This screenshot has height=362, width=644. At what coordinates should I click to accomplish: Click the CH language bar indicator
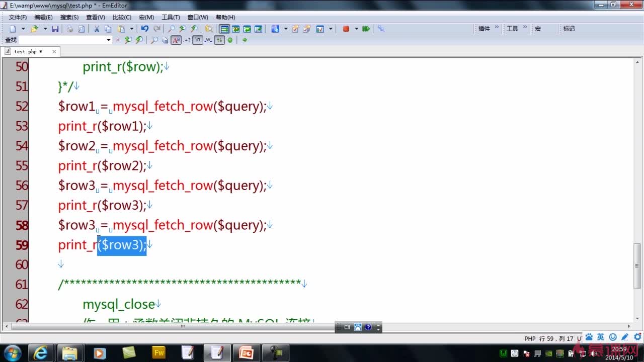pyautogui.click(x=347, y=327)
